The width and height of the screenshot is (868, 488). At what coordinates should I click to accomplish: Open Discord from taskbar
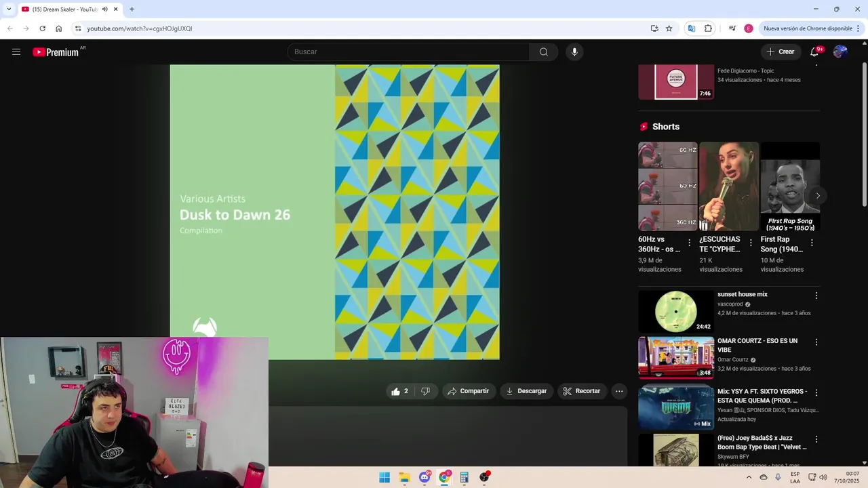425,477
